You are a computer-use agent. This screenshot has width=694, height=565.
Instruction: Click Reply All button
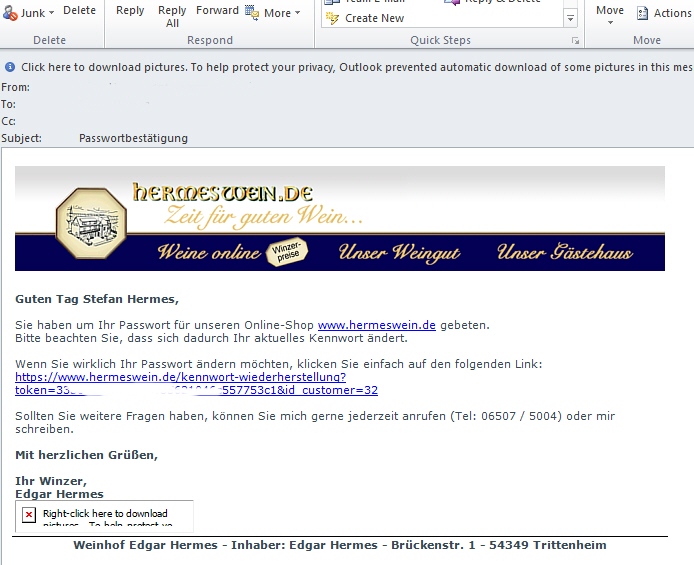point(172,16)
